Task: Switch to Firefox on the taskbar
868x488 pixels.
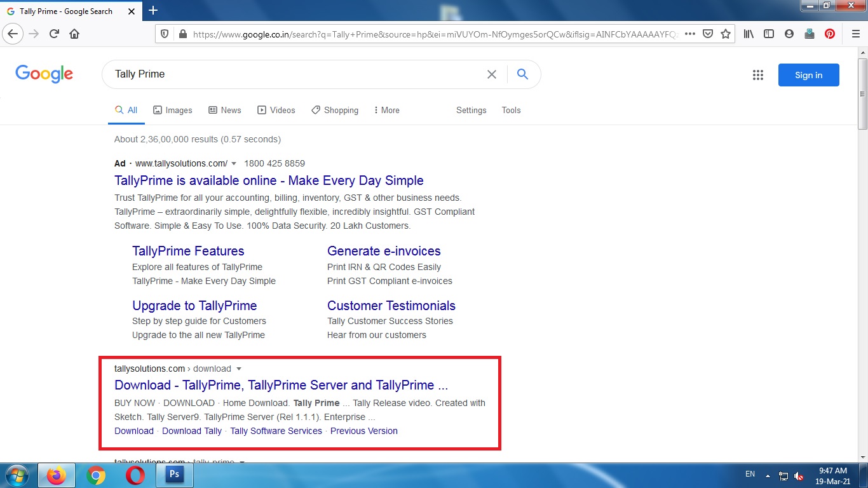Action: coord(57,475)
